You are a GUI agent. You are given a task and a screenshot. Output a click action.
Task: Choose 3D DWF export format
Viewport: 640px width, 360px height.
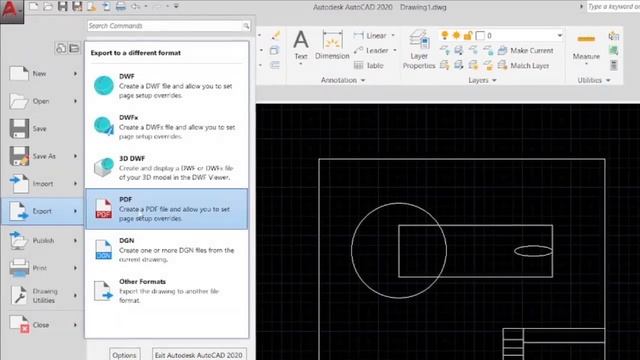[167, 168]
